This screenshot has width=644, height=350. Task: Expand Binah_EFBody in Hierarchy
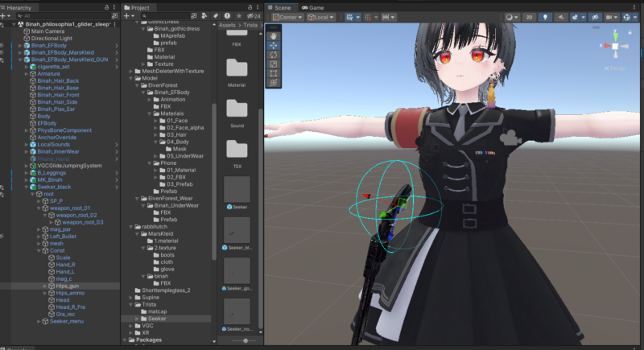(x=20, y=46)
